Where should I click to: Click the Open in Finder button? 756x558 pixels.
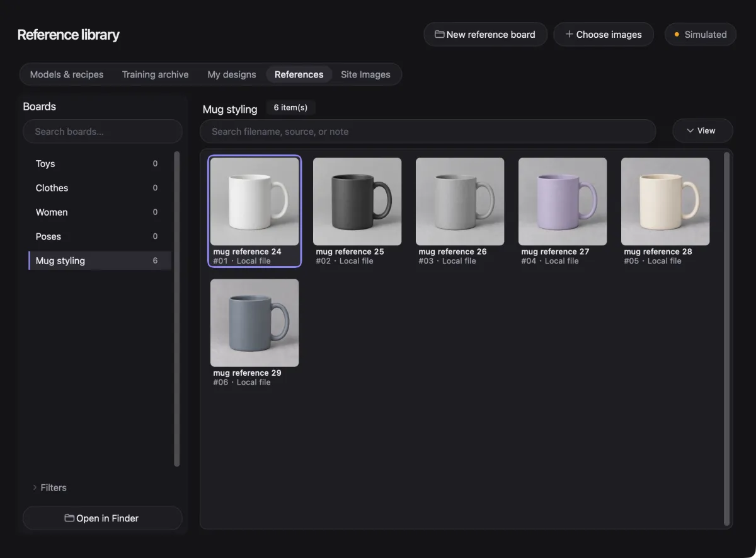[x=102, y=518]
